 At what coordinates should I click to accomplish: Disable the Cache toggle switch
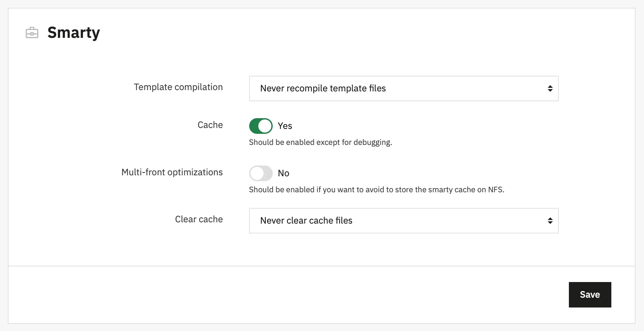[x=261, y=126]
